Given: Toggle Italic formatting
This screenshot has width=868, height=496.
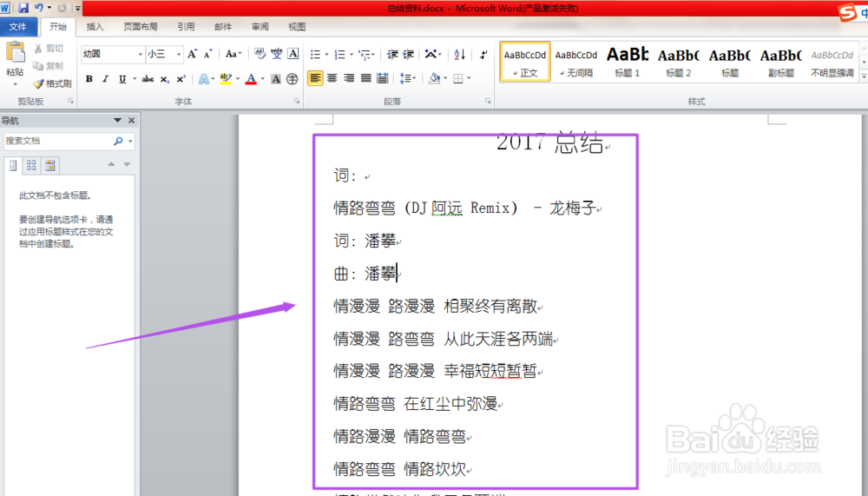Looking at the screenshot, I should (x=105, y=79).
